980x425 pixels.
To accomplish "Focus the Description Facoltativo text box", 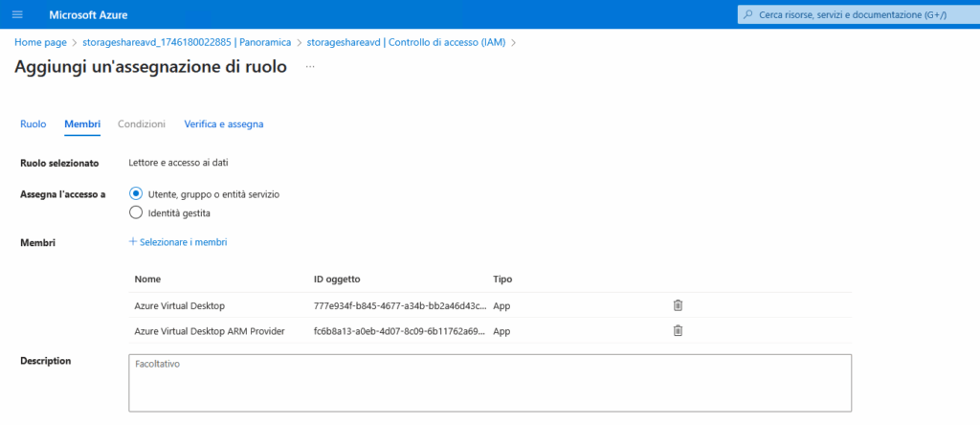I will click(490, 383).
